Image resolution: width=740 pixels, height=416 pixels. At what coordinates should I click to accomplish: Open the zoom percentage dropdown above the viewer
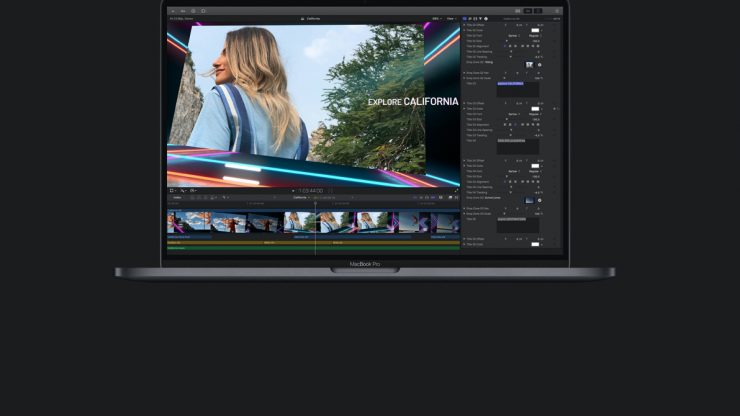coord(436,18)
